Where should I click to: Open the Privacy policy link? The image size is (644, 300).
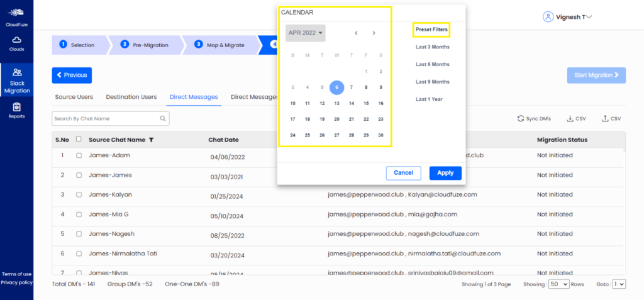pyautogui.click(x=17, y=282)
